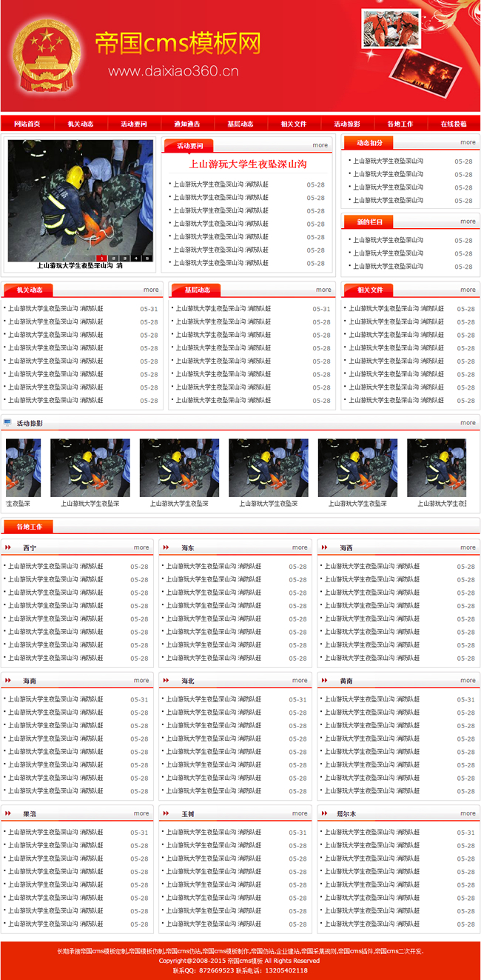Click the red double-arrow icon beside 西宁
481x980 pixels.
tap(8, 548)
